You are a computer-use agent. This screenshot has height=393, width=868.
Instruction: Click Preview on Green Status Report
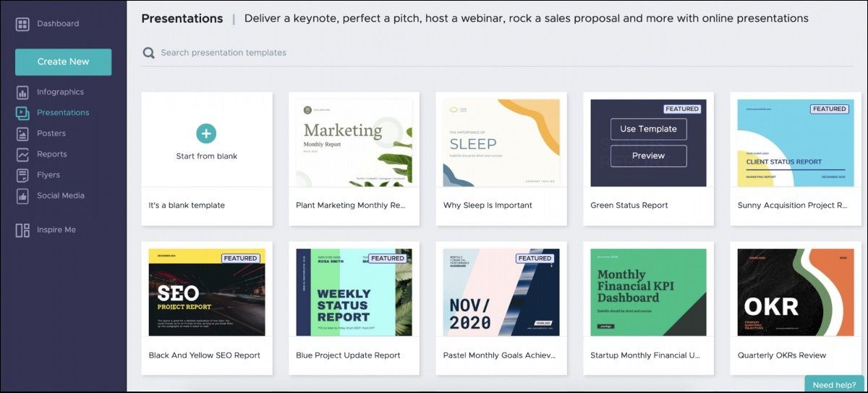648,156
